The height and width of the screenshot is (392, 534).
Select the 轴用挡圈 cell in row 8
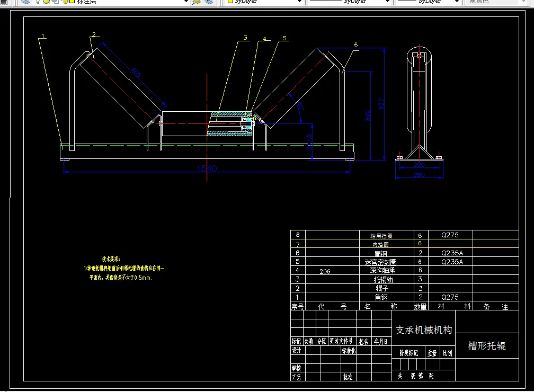381,236
